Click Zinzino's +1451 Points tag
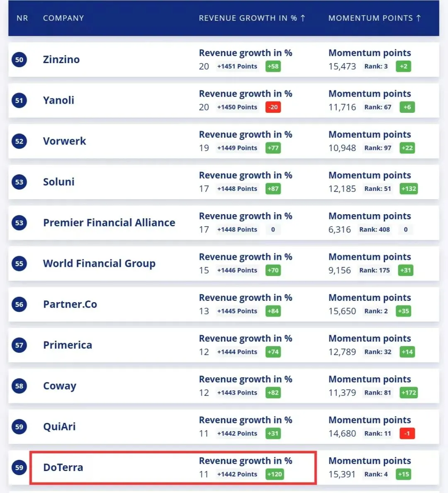 (237, 66)
